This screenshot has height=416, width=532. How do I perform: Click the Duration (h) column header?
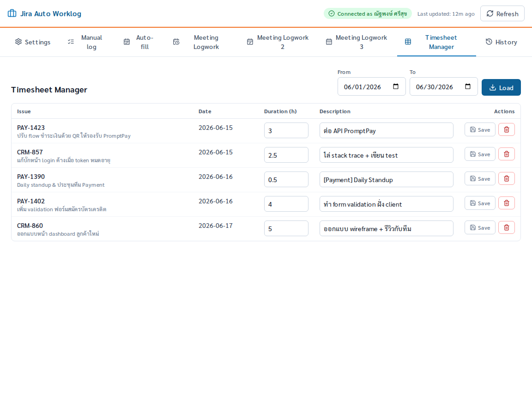[x=280, y=111]
